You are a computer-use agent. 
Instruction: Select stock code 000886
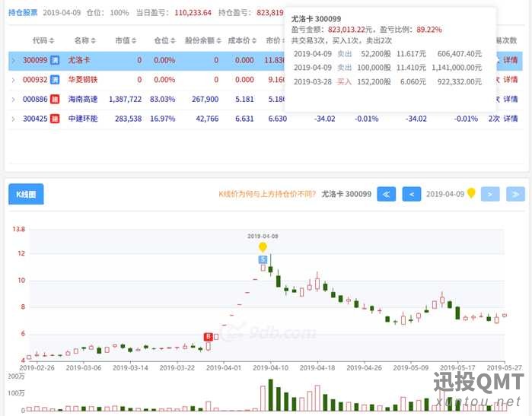pos(35,100)
